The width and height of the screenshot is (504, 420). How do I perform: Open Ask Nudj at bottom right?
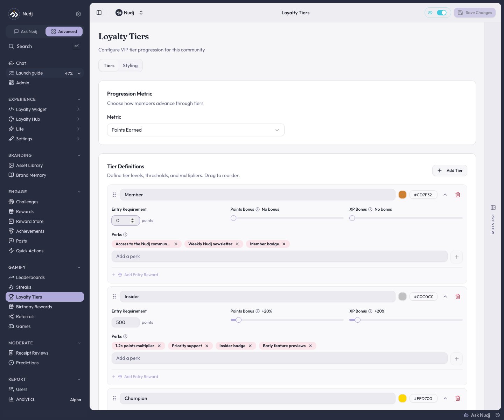(477, 415)
